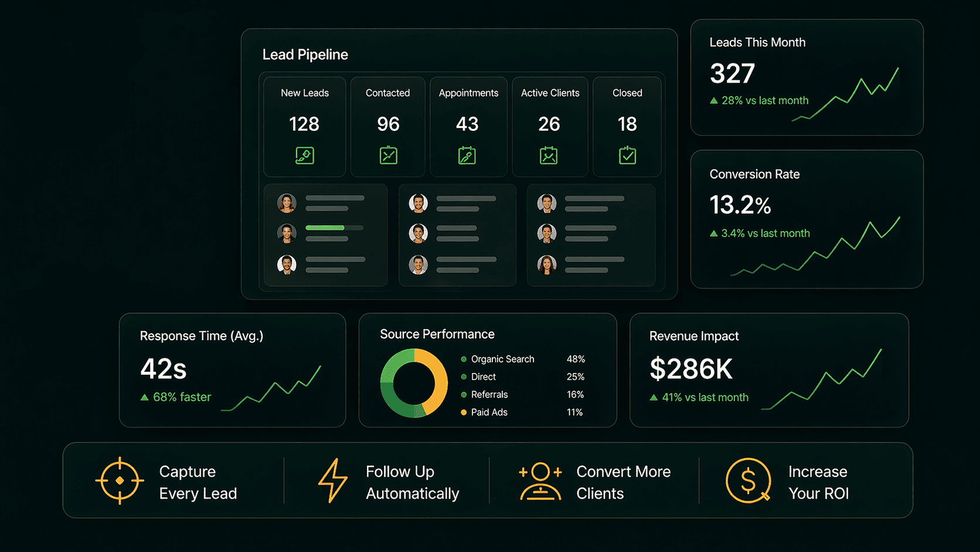Screen dimensions: 980x552
Task: Toggle the Referrals legend indicator
Action: click(x=464, y=395)
